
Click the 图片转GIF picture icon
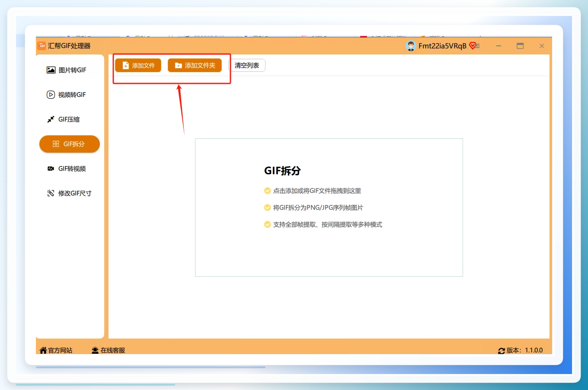point(51,70)
